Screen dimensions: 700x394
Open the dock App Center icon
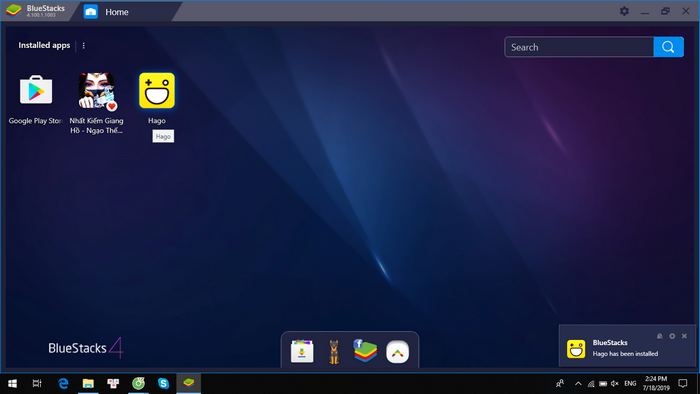click(x=302, y=351)
